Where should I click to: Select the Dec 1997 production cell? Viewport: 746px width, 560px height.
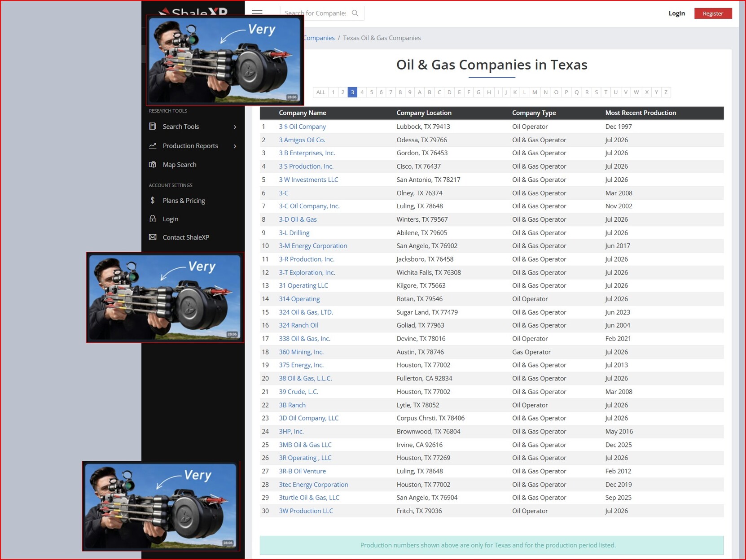pos(618,127)
